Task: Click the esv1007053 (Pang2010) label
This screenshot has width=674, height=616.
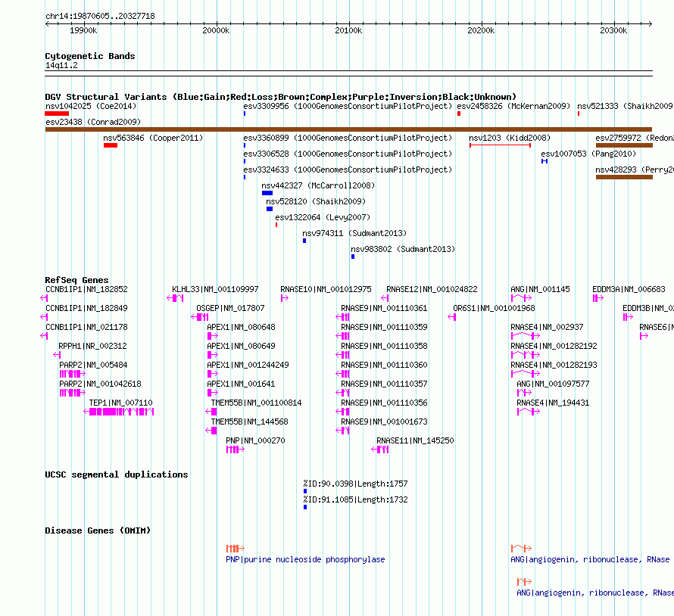Action: pos(588,154)
